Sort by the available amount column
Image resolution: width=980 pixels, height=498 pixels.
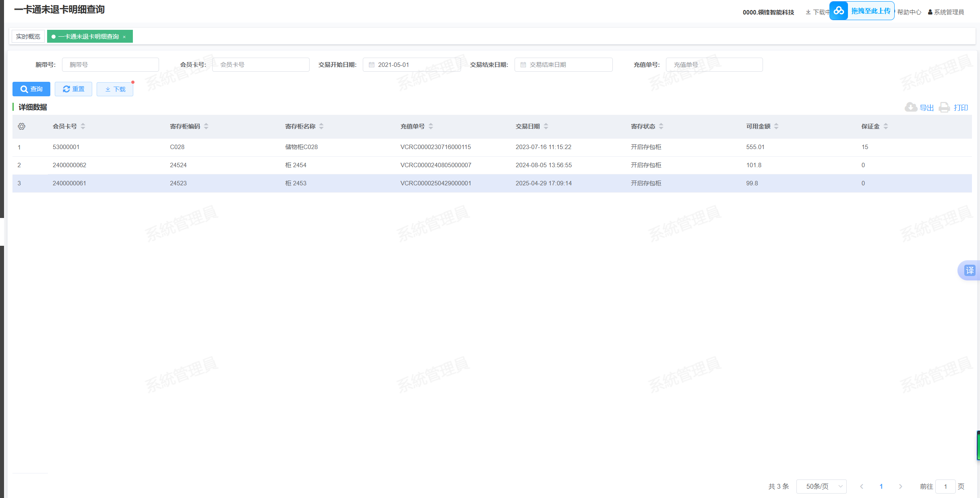tap(776, 127)
